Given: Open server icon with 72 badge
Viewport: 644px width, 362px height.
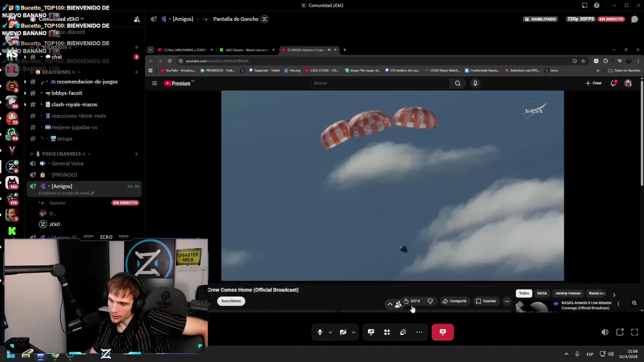Looking at the screenshot, I should [12, 119].
